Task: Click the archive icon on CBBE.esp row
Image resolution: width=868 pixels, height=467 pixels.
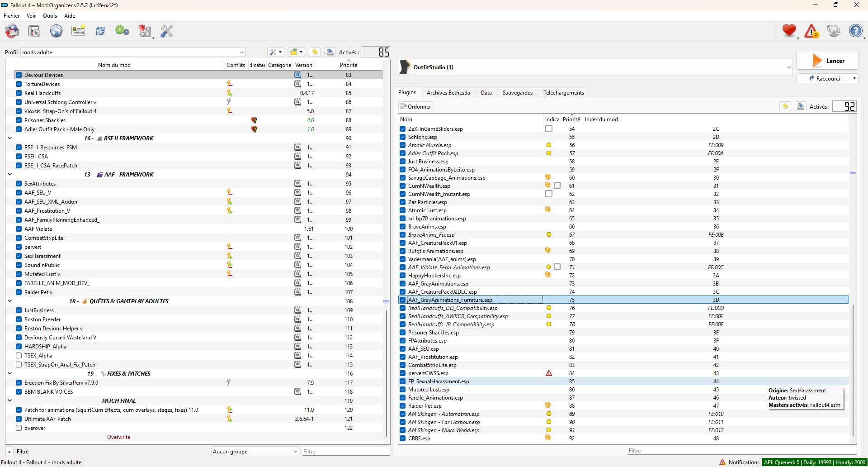Action: pos(548,438)
